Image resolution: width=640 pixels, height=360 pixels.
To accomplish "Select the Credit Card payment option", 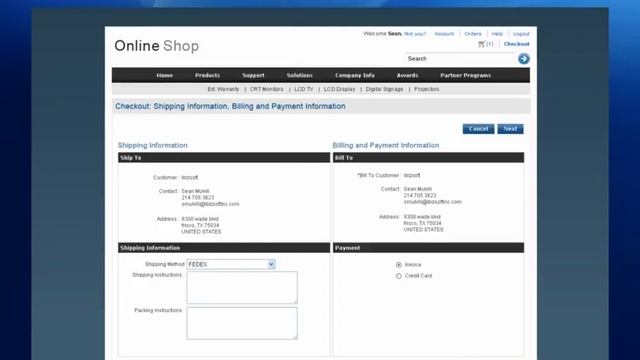I will [399, 276].
